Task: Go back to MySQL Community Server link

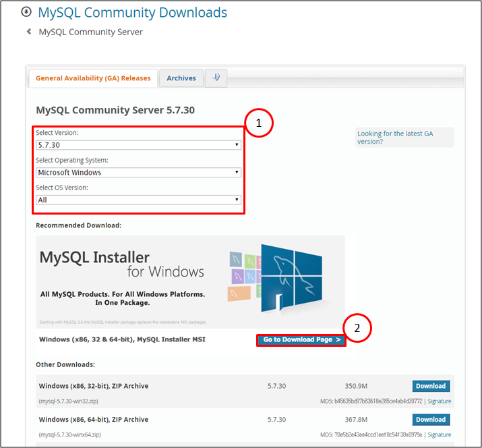Action: [91, 32]
